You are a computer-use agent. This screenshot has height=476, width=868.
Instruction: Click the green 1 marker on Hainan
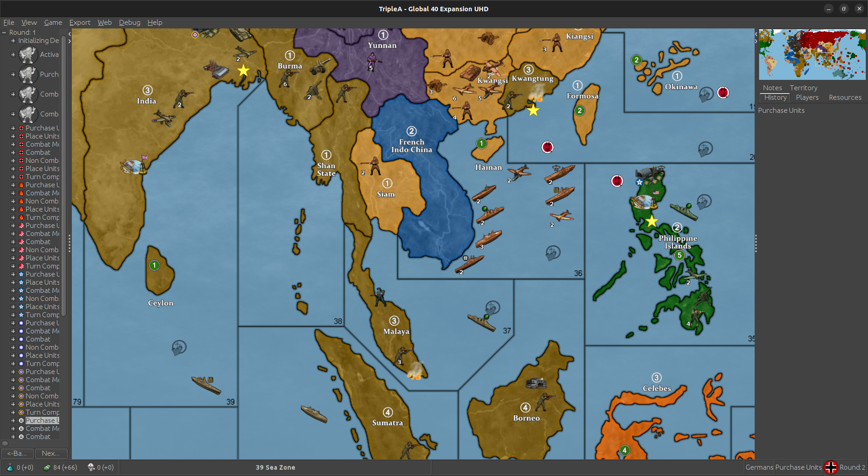click(x=481, y=143)
